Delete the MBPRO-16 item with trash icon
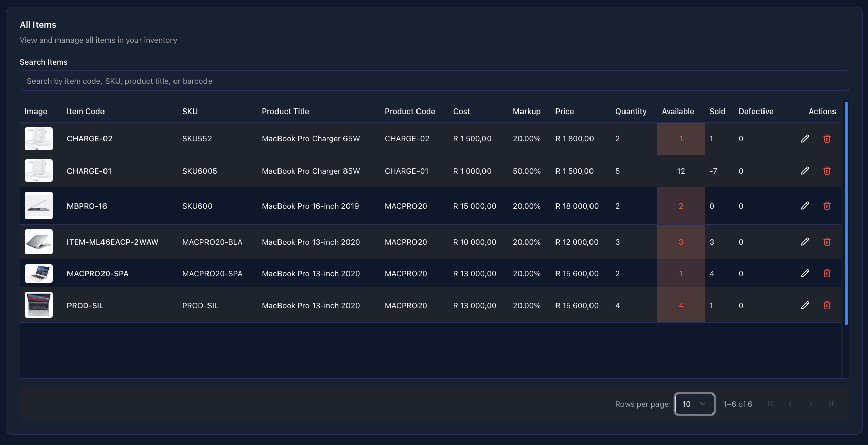Image resolution: width=868 pixels, height=445 pixels. coord(827,206)
